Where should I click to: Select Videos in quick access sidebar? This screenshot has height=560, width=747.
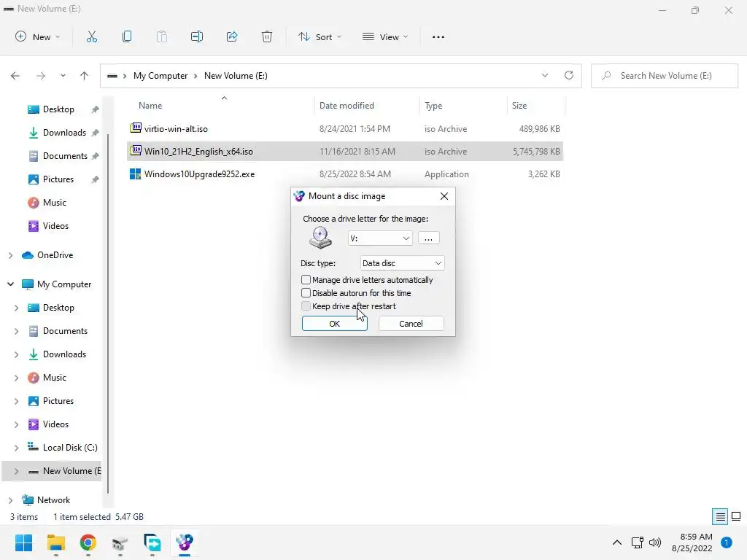coord(55,226)
